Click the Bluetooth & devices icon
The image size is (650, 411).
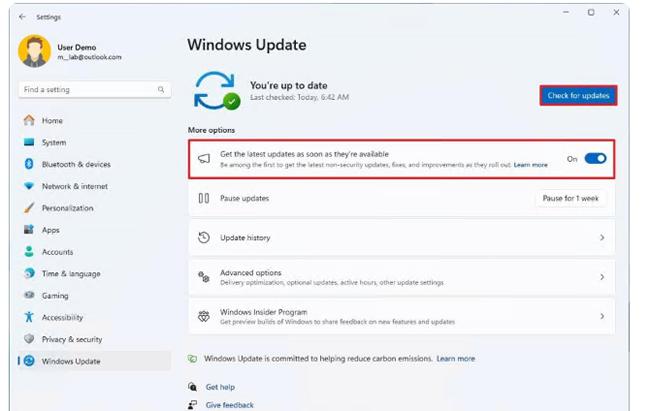click(x=29, y=164)
